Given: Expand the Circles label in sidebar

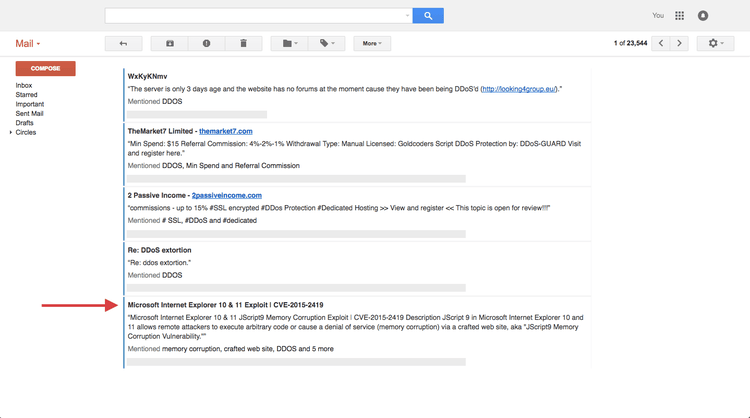Looking at the screenshot, I should coord(11,132).
